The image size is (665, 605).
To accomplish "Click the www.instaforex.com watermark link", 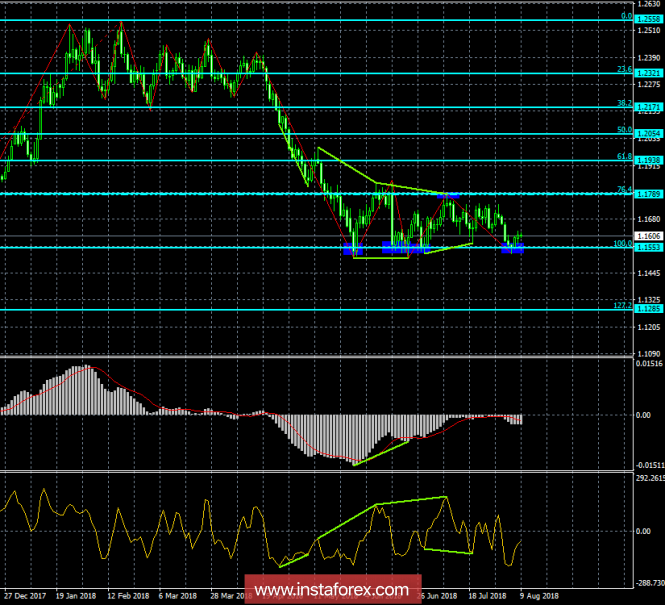I will coord(332,587).
